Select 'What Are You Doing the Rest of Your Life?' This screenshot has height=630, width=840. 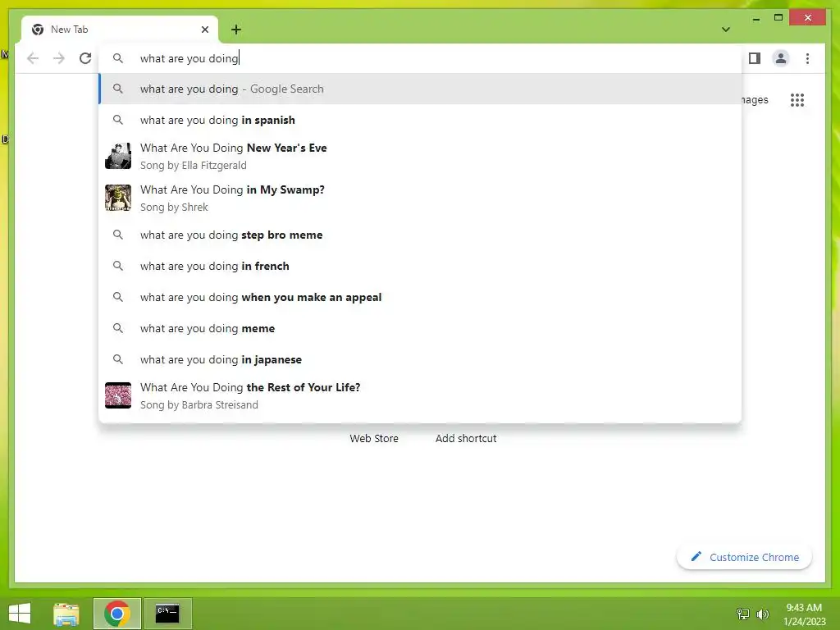tap(421, 395)
